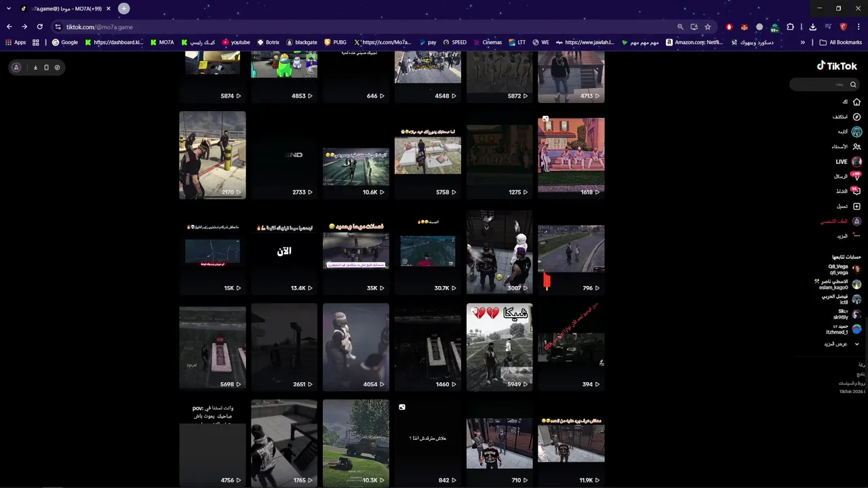Click the download arrow in the floating toolbar
The image size is (868, 488).
[36, 67]
